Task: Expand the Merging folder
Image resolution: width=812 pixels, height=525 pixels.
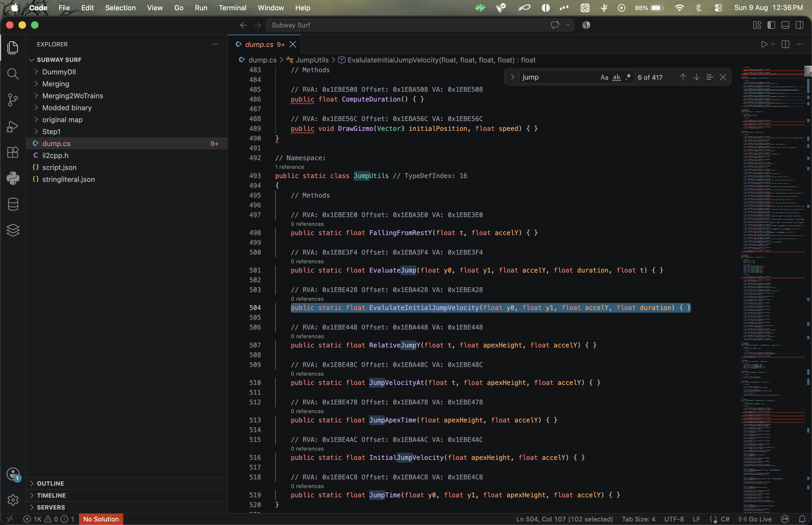Action: (x=127, y=84)
